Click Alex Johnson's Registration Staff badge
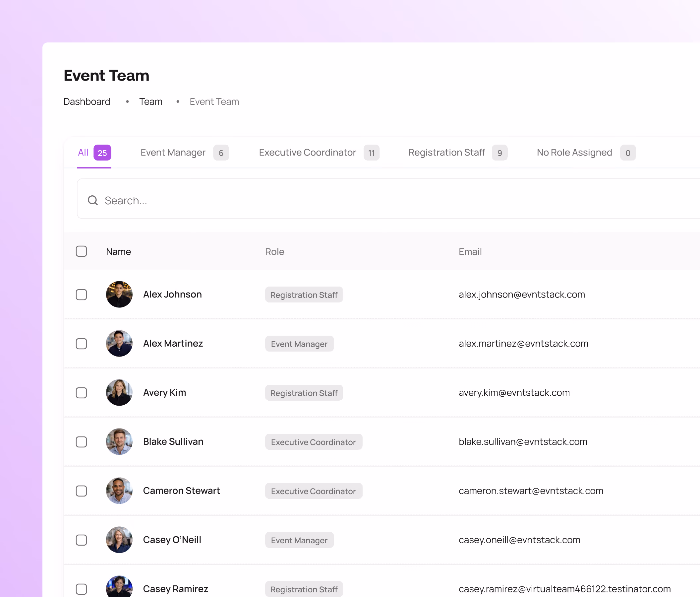700x597 pixels. tap(304, 295)
